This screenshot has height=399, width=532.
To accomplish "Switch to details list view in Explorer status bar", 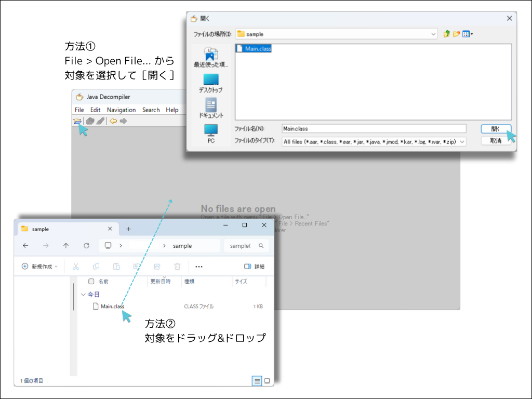I will point(257,381).
